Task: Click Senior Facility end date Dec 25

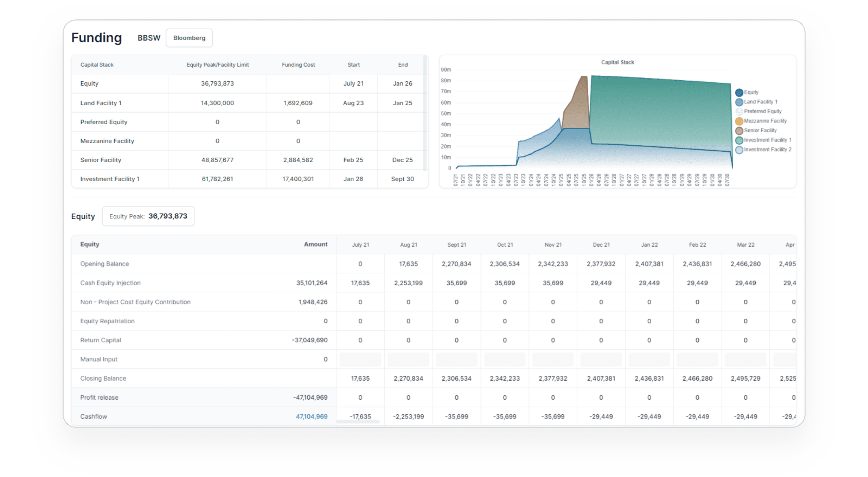Action: [402, 160]
